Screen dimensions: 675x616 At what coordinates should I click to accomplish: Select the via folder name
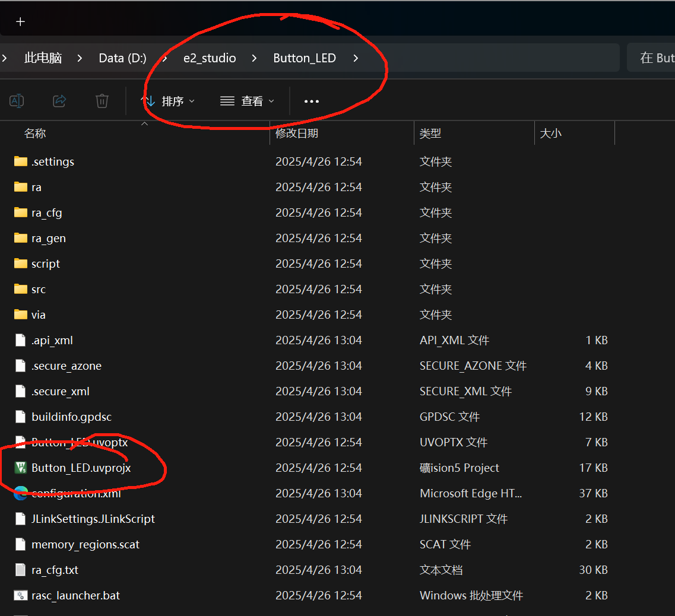point(39,315)
